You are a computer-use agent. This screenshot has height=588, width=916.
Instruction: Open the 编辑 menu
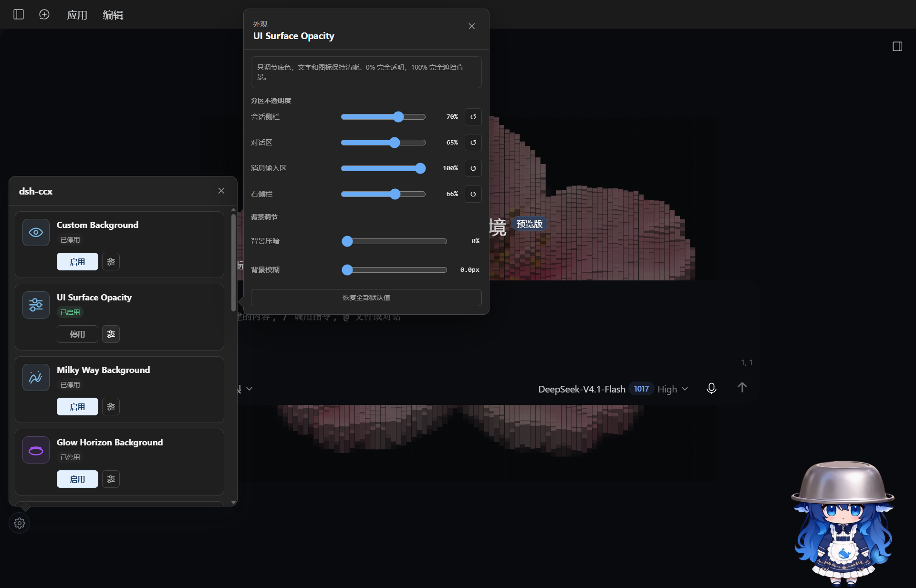[113, 15]
